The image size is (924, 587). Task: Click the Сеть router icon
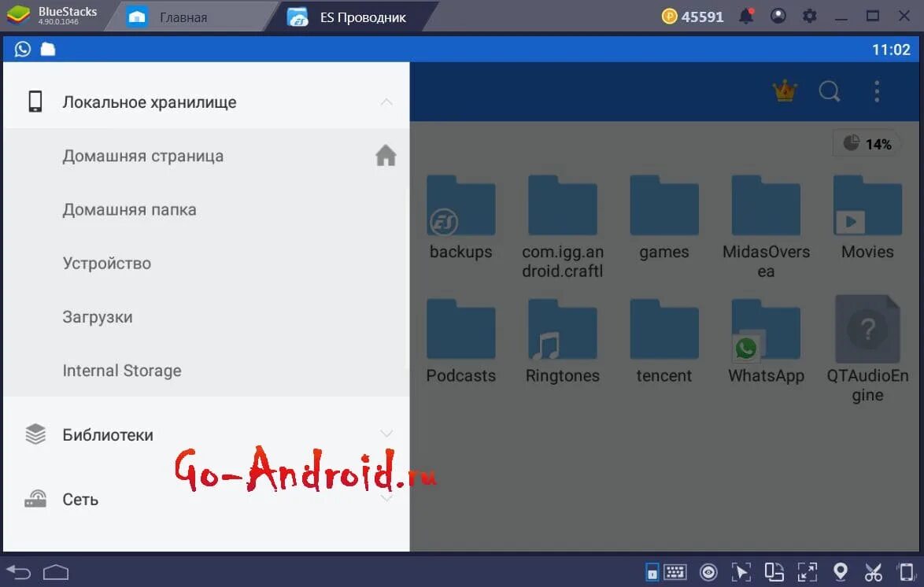point(35,499)
